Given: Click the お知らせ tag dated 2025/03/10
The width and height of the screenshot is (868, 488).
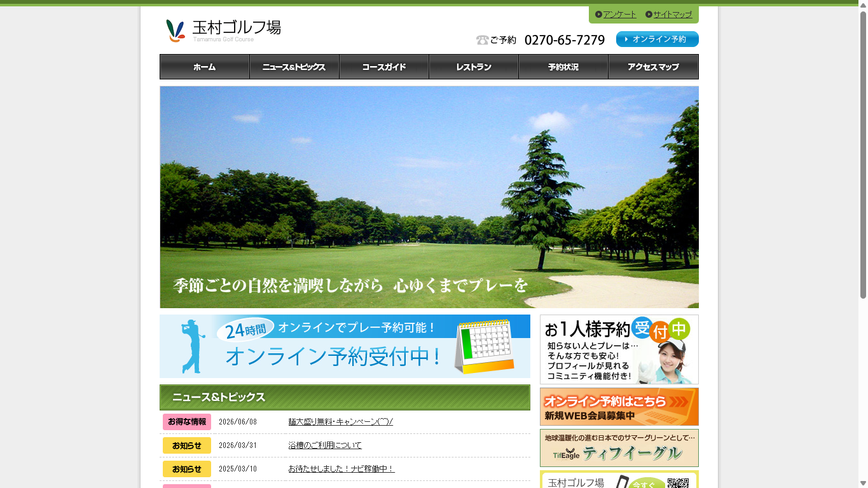Looking at the screenshot, I should coord(187,469).
